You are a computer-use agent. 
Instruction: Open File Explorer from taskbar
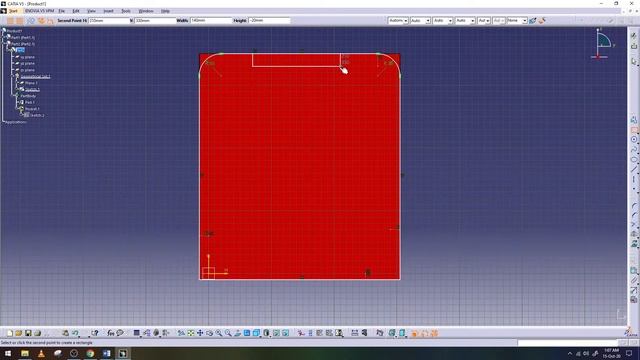pyautogui.click(x=25, y=353)
